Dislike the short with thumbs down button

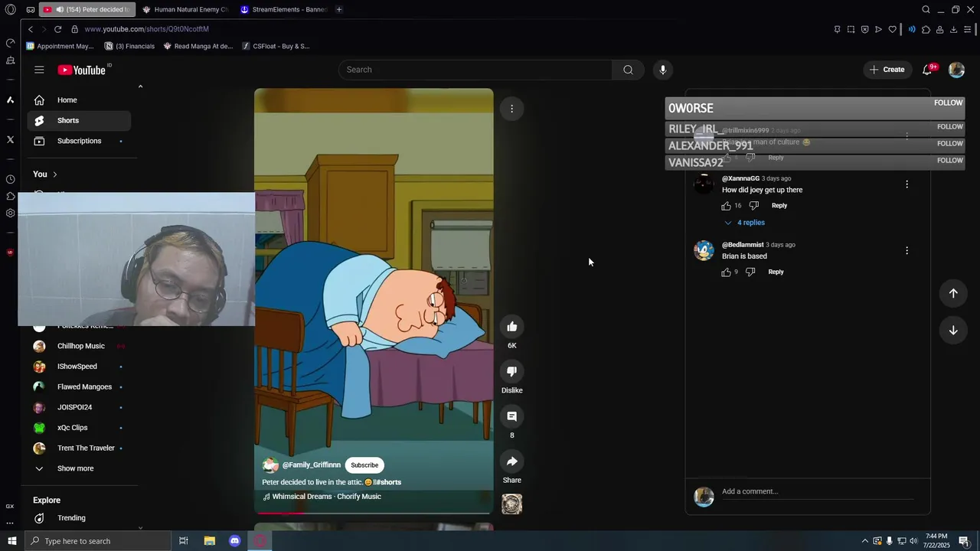(512, 371)
